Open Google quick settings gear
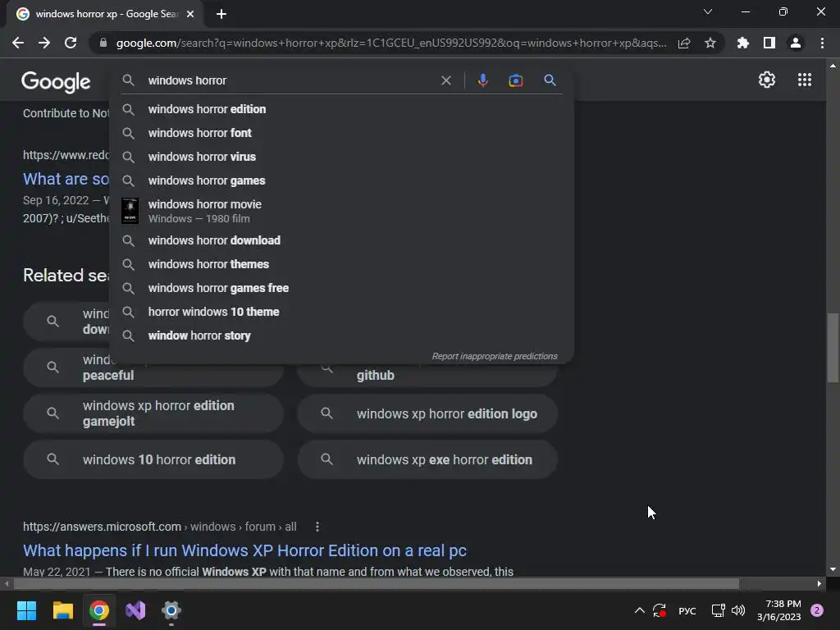 [767, 80]
